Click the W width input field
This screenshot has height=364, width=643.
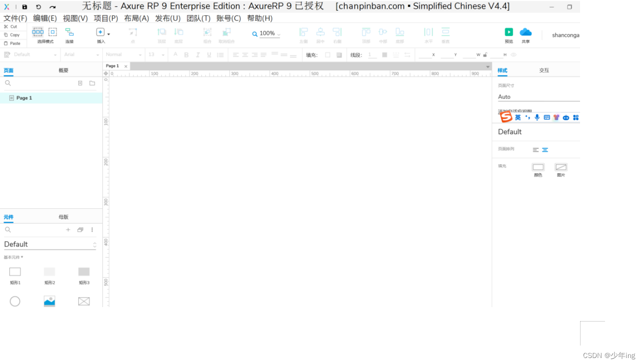469,54
